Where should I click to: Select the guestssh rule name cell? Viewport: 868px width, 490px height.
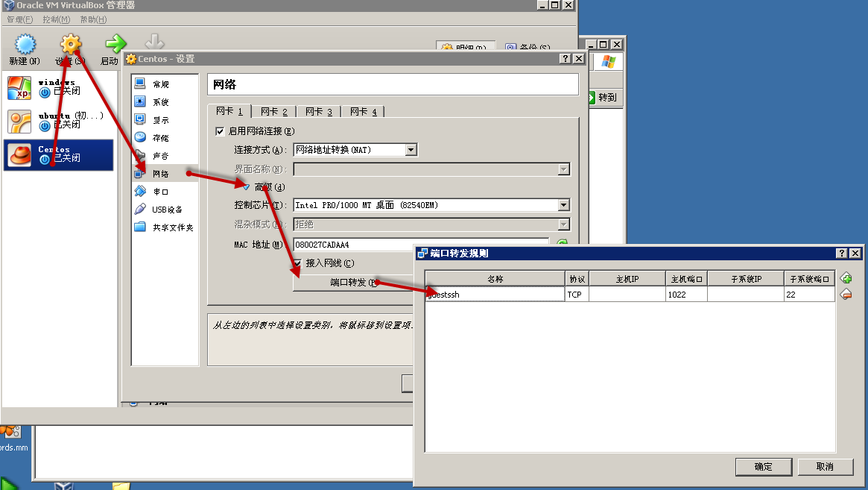(x=495, y=295)
